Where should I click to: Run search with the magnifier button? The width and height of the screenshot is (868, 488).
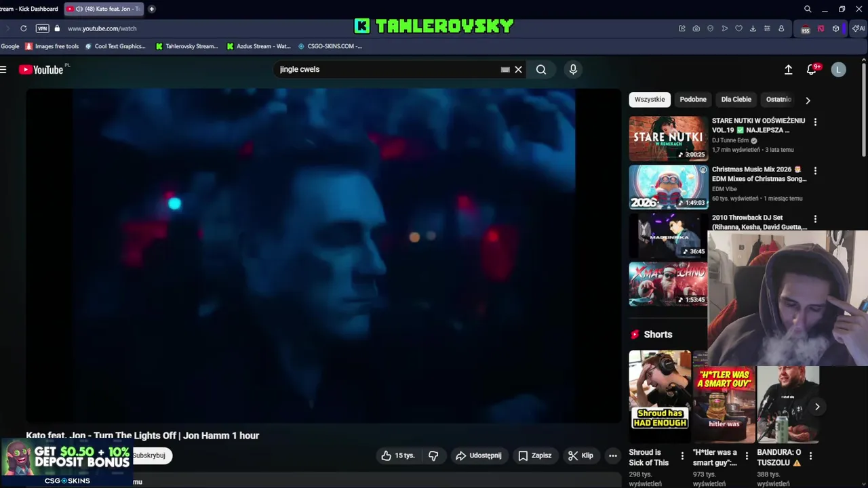[541, 69]
